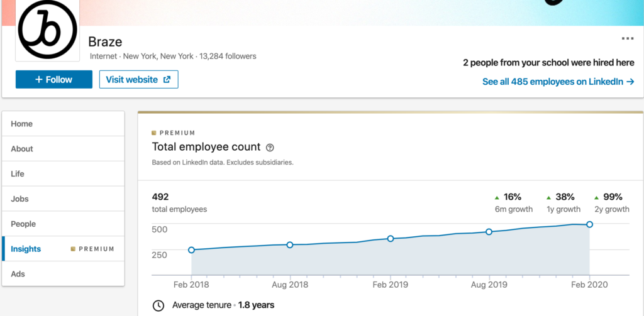Open the Jobs section
This screenshot has height=316, width=644.
[64, 199]
